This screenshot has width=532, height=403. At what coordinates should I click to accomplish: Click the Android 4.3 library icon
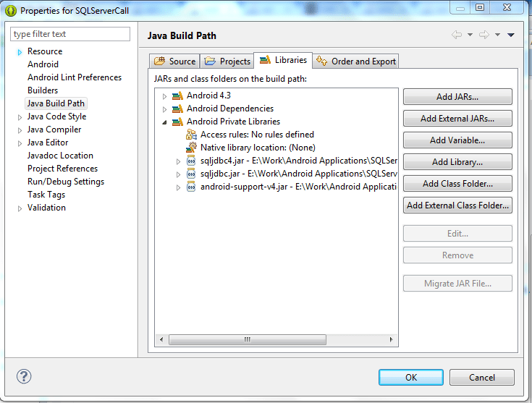click(x=177, y=96)
